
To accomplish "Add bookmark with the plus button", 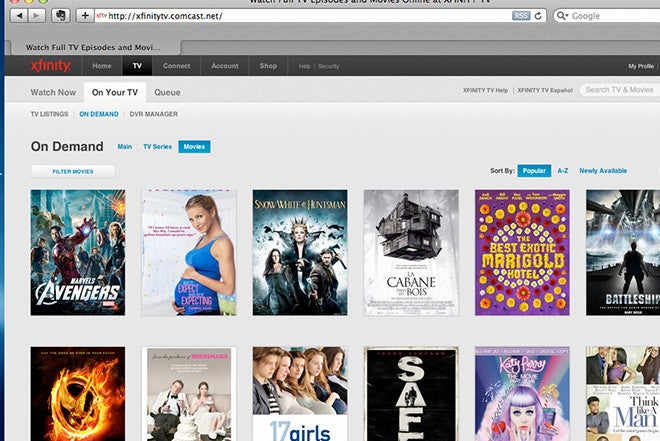I will point(85,16).
